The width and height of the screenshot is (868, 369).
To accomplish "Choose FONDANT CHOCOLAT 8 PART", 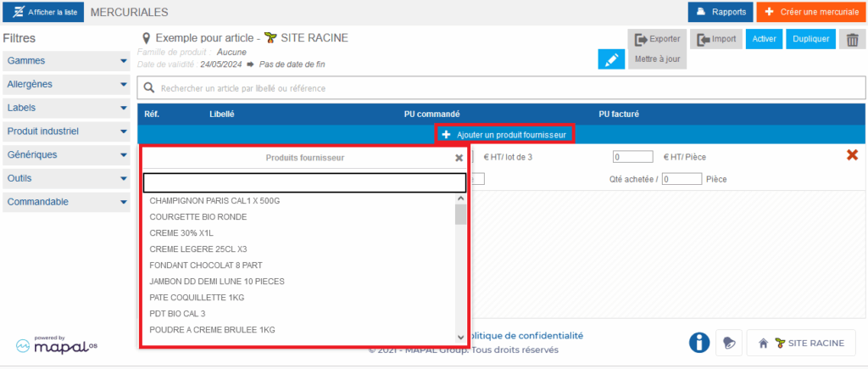I will pyautogui.click(x=206, y=266).
